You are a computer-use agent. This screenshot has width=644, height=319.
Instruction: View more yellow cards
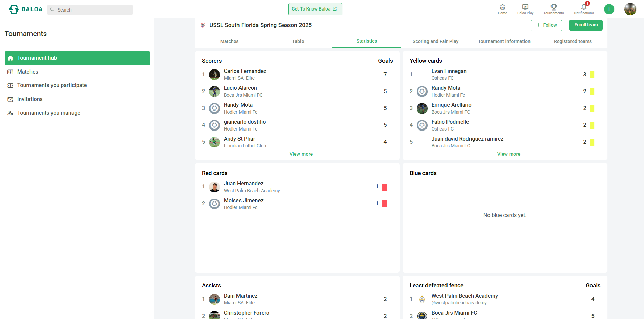[x=508, y=154]
